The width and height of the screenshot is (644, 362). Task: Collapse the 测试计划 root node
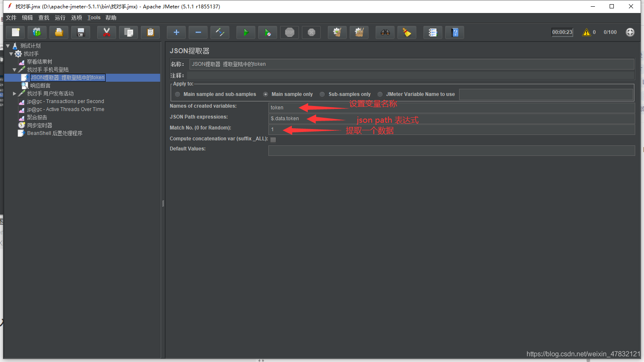coord(8,46)
